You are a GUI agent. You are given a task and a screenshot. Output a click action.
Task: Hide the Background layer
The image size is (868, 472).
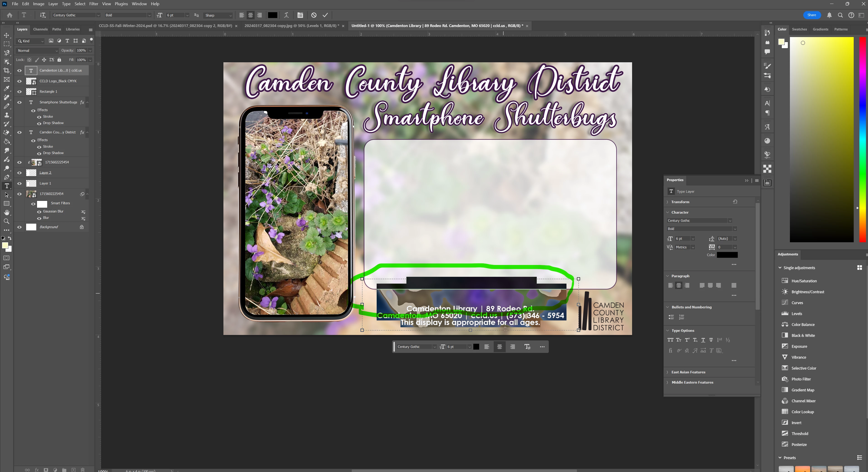(19, 227)
